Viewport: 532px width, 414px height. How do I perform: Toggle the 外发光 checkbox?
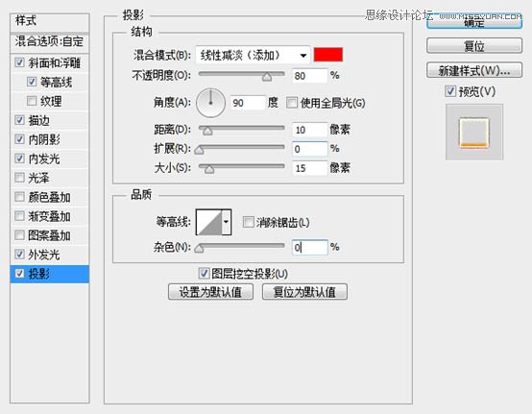(x=19, y=254)
